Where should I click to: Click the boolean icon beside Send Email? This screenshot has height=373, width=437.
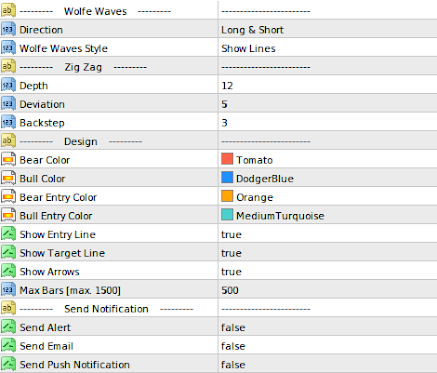8,346
